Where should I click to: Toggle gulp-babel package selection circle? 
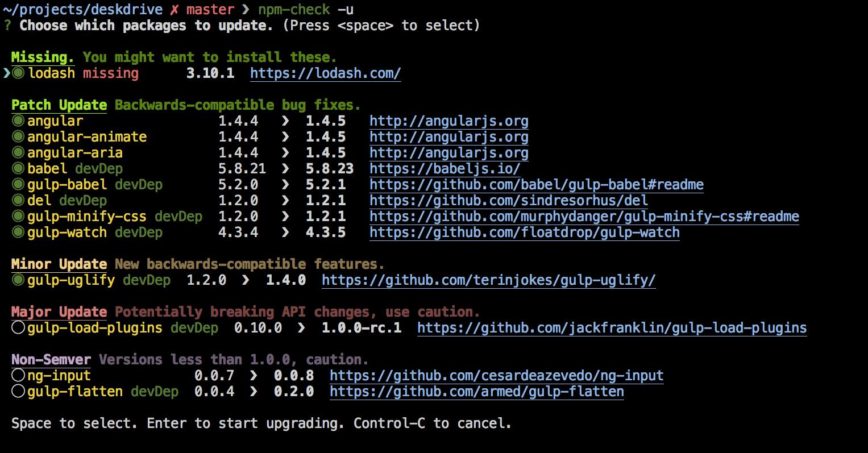point(18,185)
